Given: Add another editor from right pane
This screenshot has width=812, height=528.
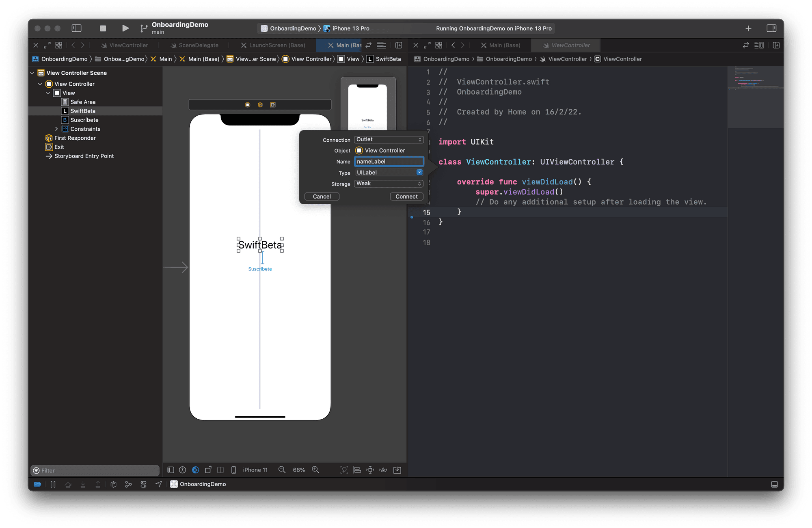Looking at the screenshot, I should [x=776, y=45].
